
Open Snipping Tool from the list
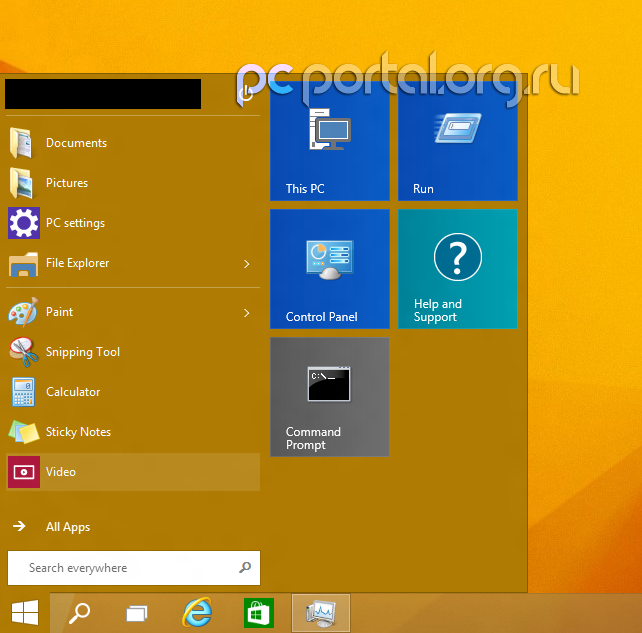(82, 352)
